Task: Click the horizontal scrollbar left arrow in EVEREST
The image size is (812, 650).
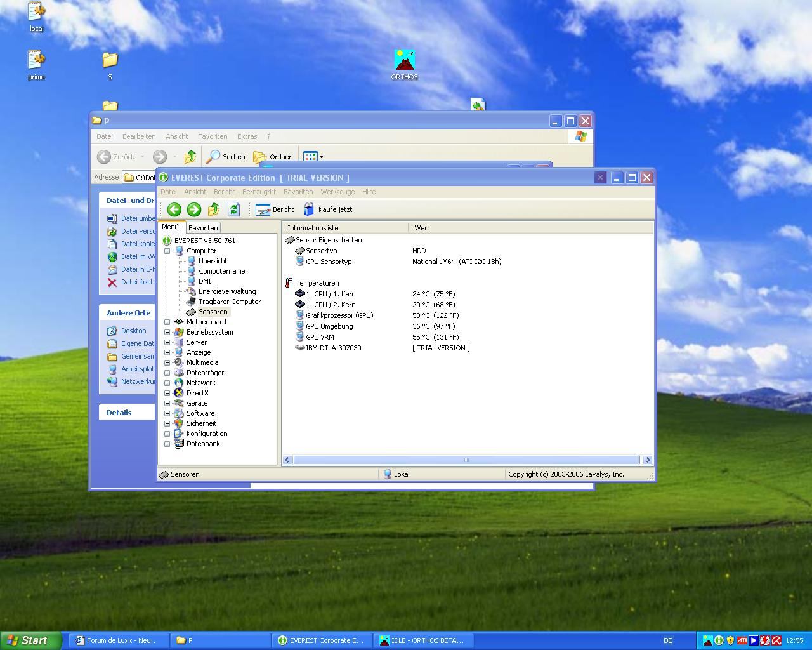Action: 287,460
